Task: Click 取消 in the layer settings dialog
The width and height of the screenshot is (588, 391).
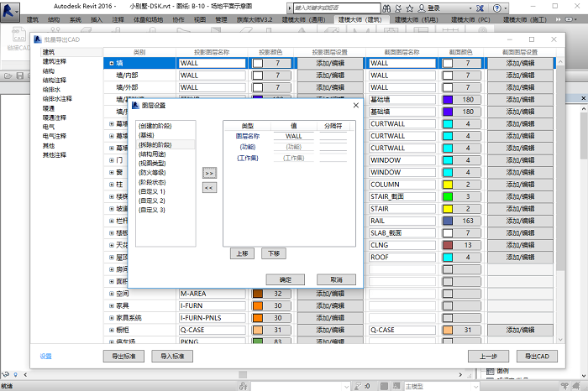Action: pyautogui.click(x=336, y=279)
